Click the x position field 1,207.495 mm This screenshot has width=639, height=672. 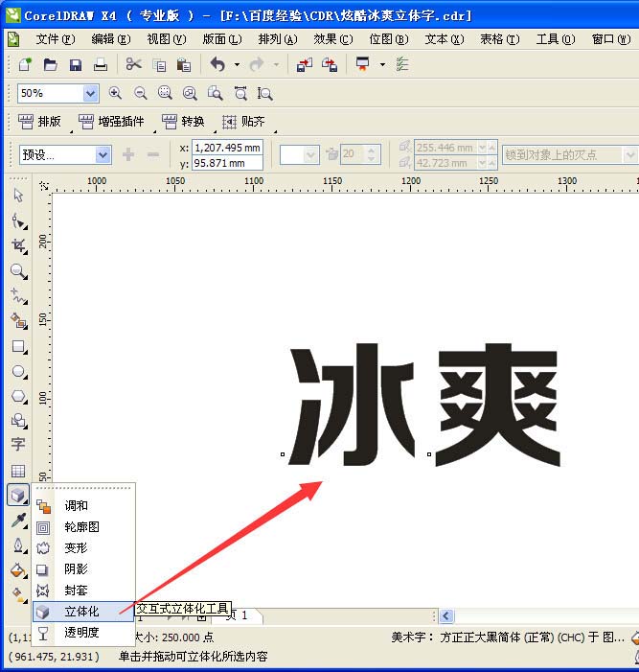(x=227, y=148)
